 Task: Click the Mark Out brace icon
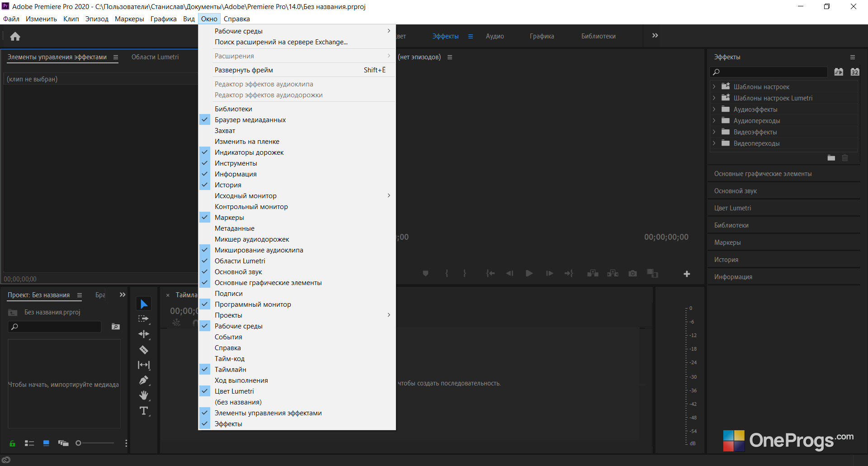click(464, 274)
